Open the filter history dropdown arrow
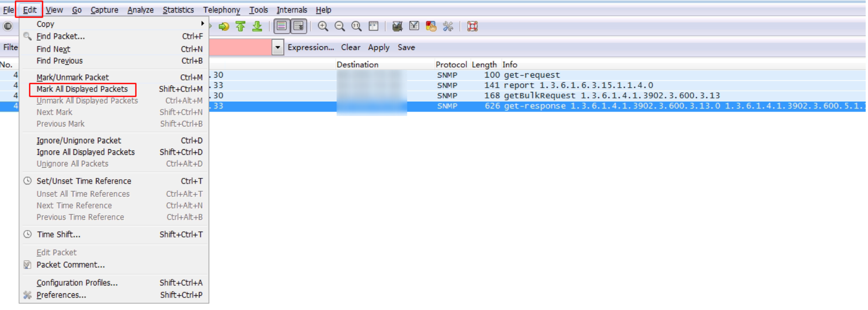 click(277, 47)
